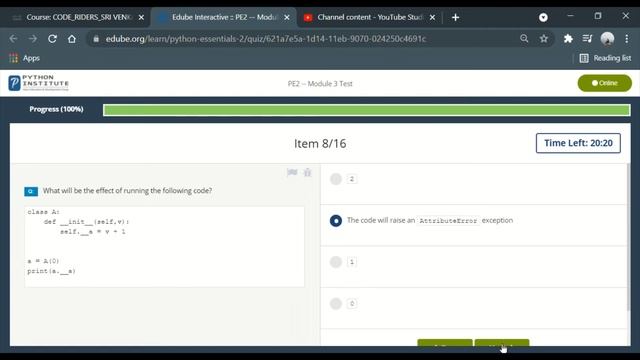The height and width of the screenshot is (360, 640).
Task: Click the padlock site info icon
Action: [96, 39]
